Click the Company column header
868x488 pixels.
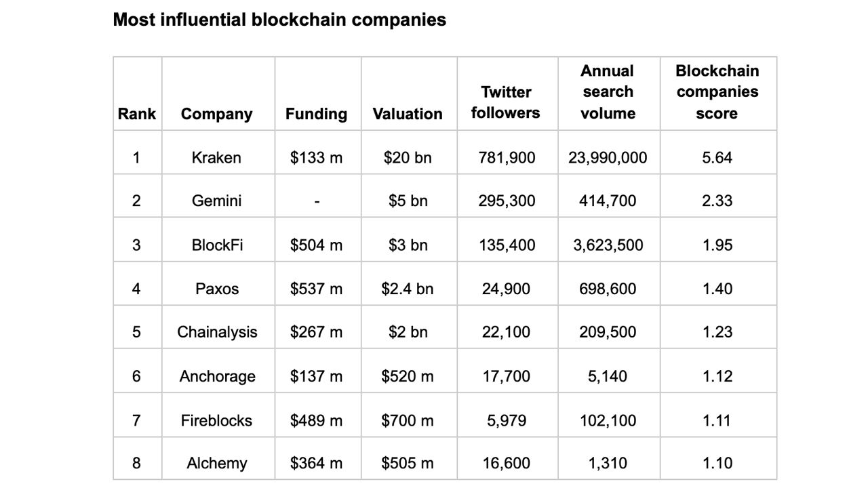(x=216, y=114)
